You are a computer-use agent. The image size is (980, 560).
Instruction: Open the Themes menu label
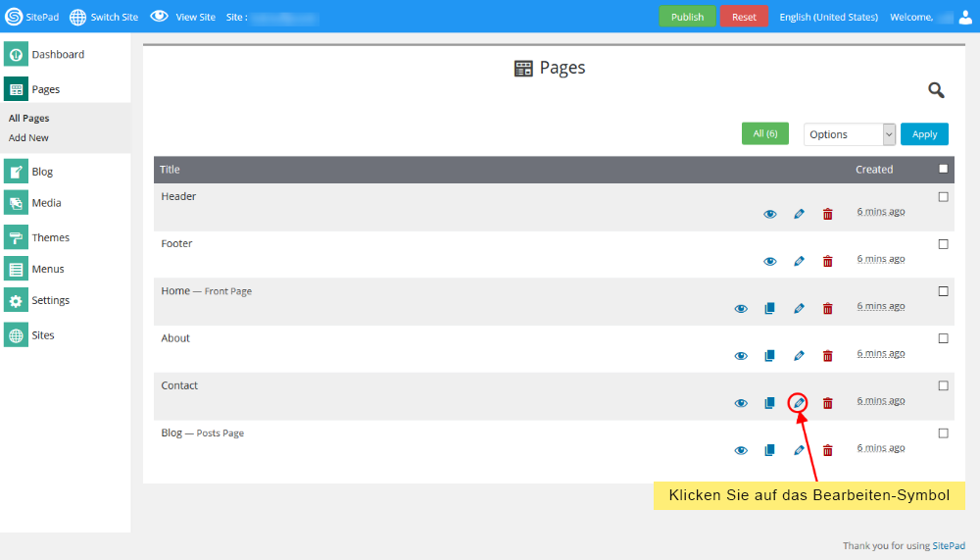[x=51, y=237]
